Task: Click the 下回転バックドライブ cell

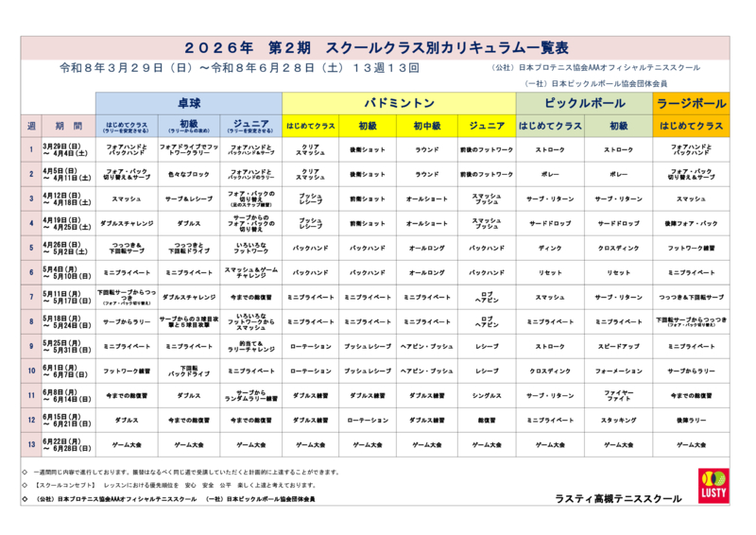Action: point(189,371)
